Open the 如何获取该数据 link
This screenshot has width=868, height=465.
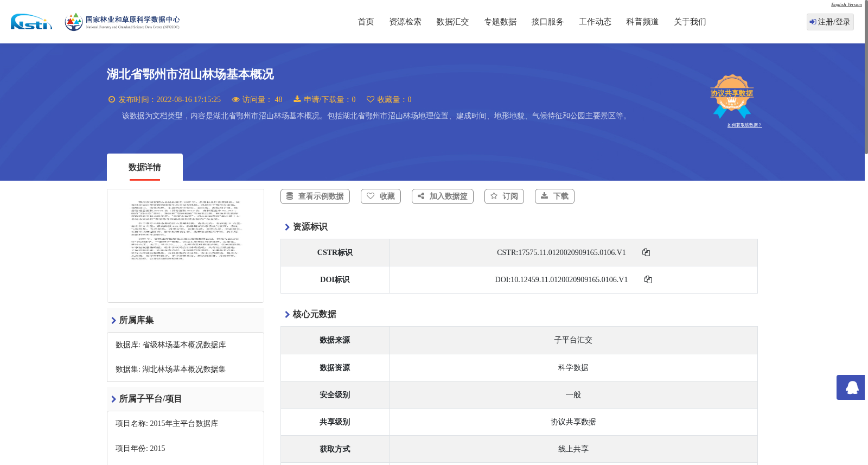pos(744,125)
